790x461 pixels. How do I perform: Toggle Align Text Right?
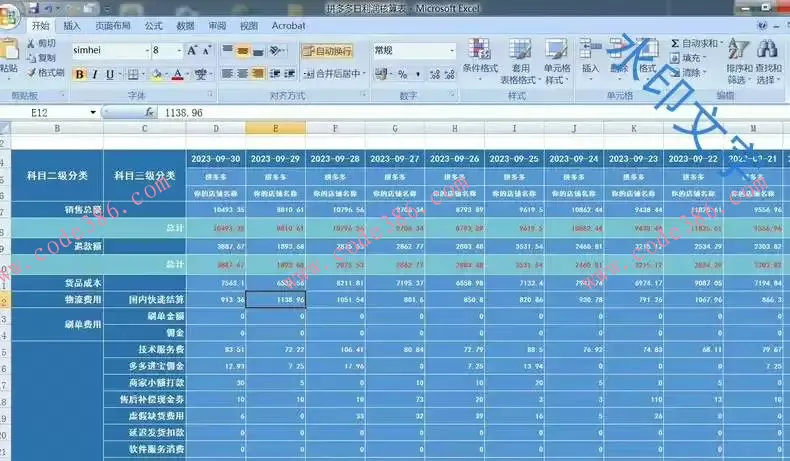click(x=258, y=74)
